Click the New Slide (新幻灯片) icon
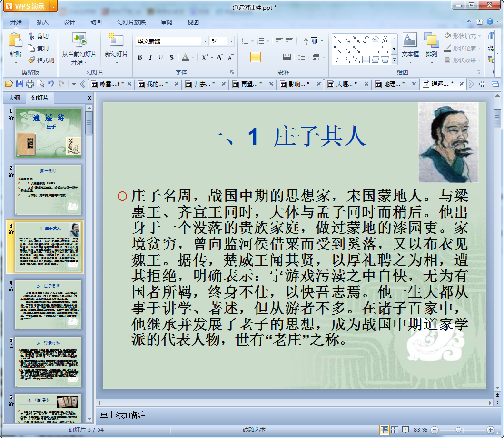 tap(116, 41)
